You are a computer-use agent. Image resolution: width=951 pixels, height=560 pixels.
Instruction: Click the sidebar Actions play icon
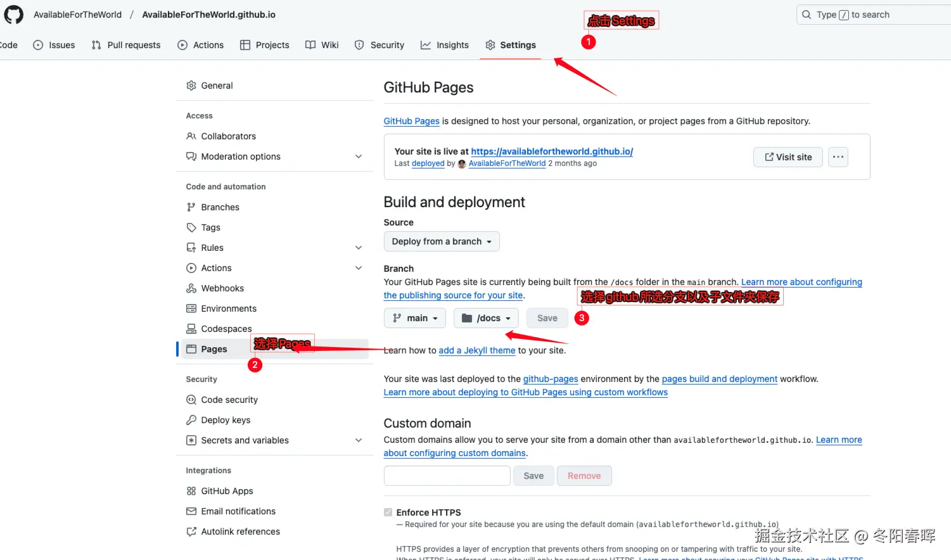point(191,268)
